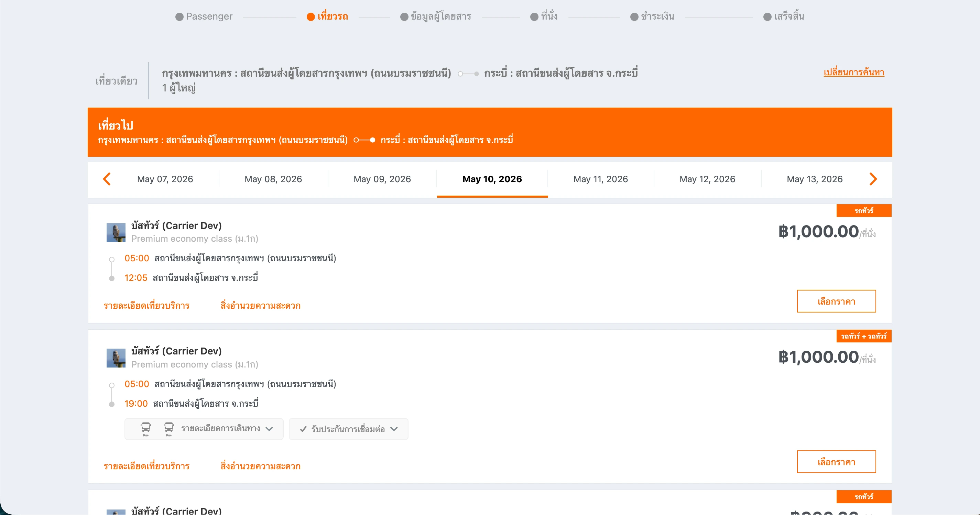Click the เที่ยวเดียว trip type label
The width and height of the screenshot is (980, 515).
point(117,81)
